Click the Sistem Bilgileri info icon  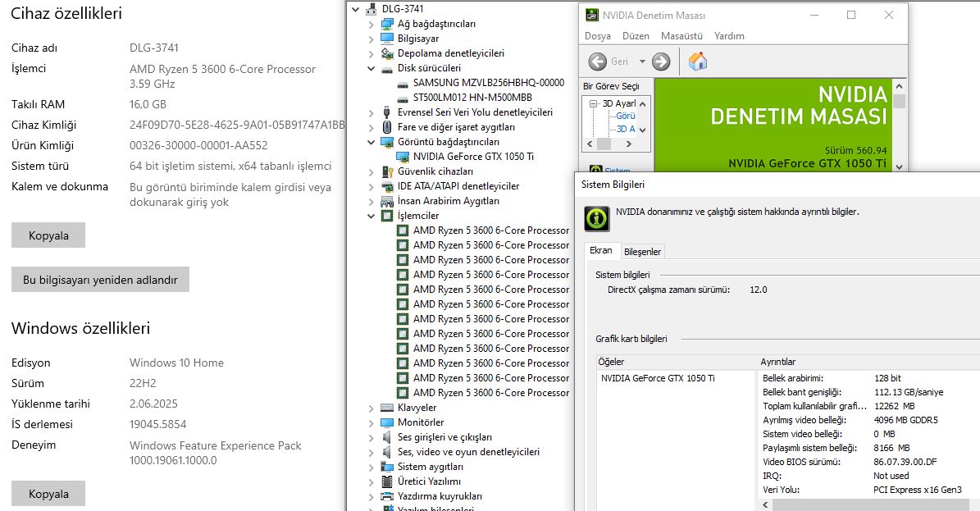click(597, 218)
